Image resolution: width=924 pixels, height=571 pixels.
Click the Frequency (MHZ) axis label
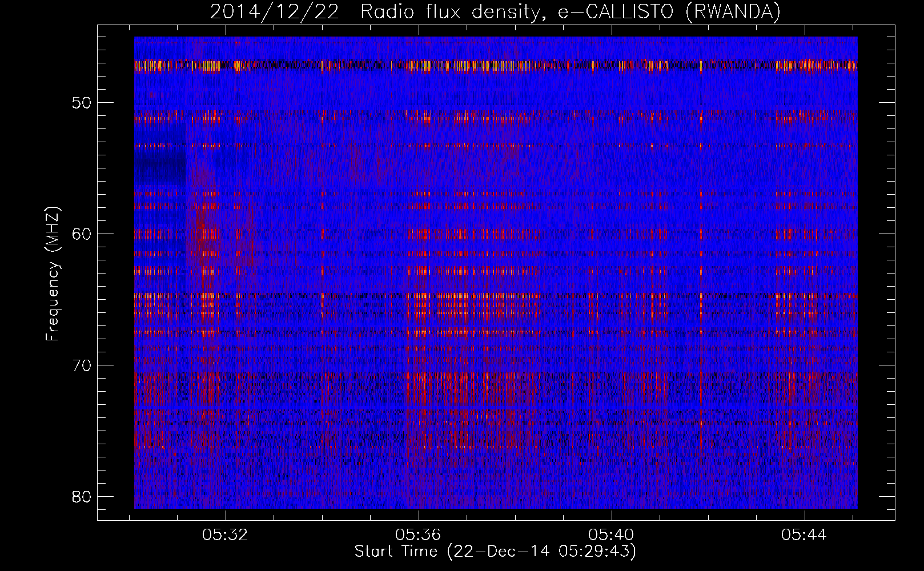click(53, 274)
